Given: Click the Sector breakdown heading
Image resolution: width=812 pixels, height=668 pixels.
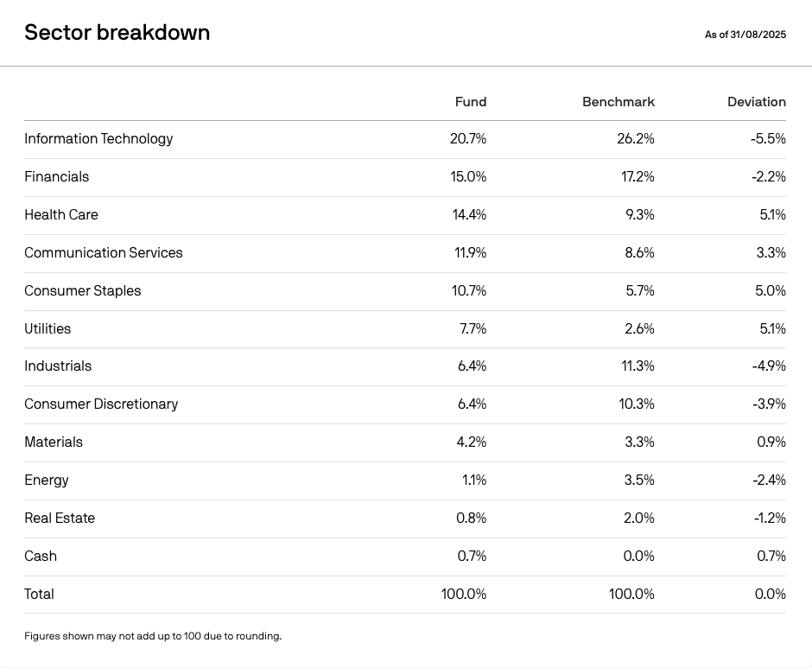Looking at the screenshot, I should (x=117, y=33).
